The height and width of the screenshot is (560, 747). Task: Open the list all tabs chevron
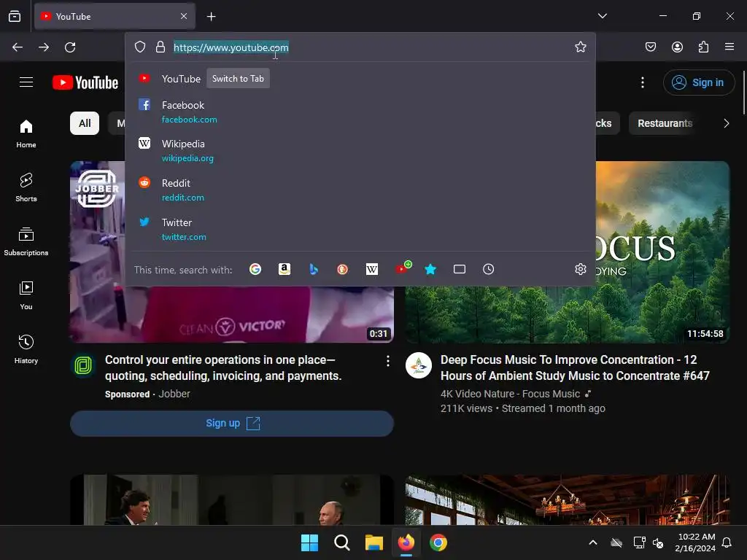[602, 16]
